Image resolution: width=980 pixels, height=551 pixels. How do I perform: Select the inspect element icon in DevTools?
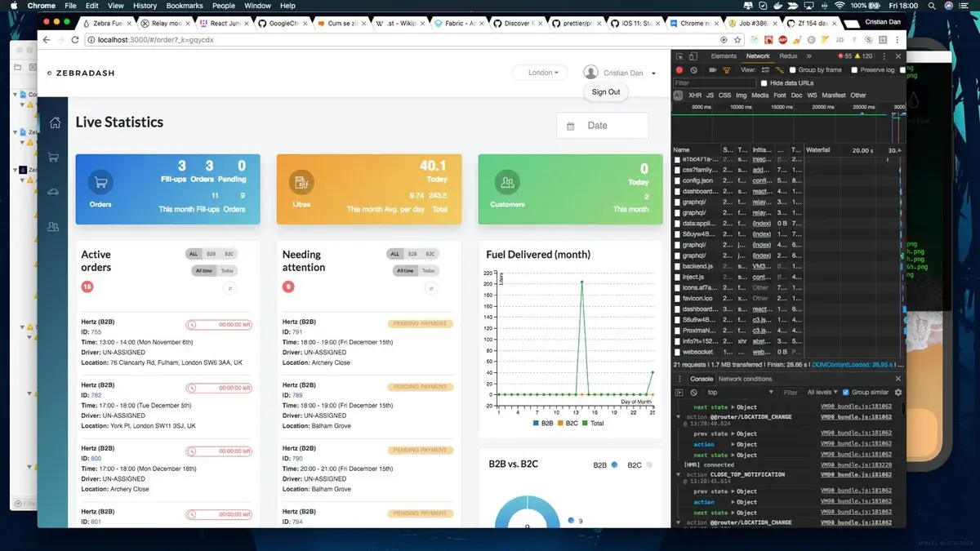coord(680,56)
